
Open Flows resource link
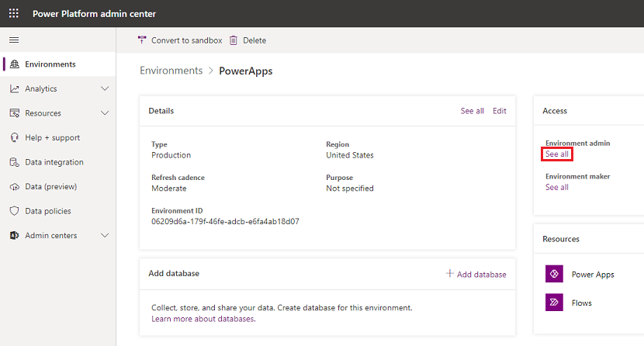coord(582,303)
